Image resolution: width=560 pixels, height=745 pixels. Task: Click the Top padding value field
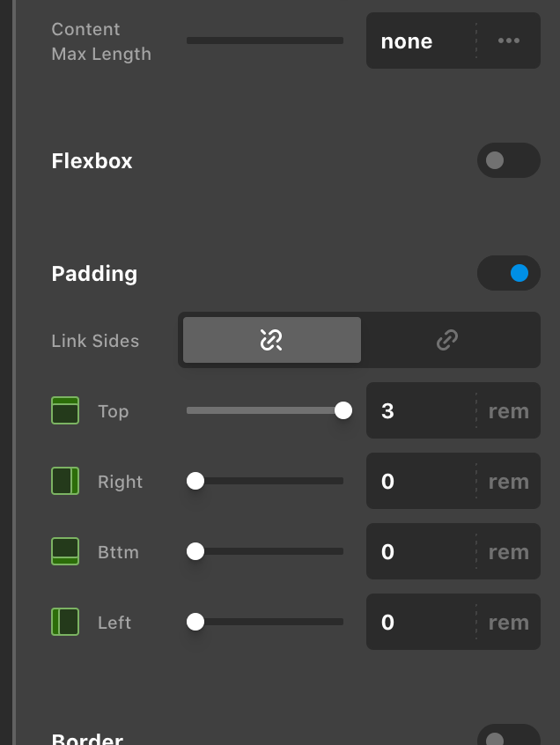click(x=421, y=411)
